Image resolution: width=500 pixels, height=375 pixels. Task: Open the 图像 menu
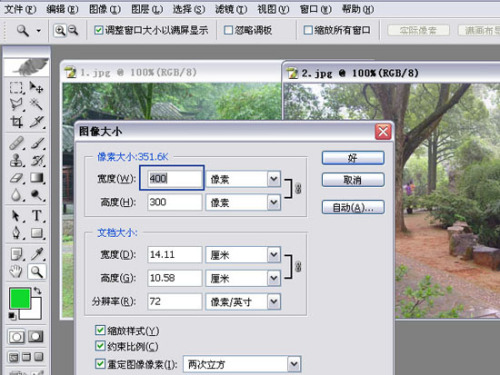coord(105,9)
